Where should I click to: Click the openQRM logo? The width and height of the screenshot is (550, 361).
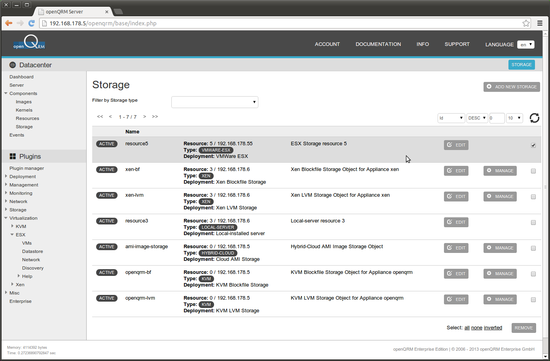pyautogui.click(x=29, y=42)
